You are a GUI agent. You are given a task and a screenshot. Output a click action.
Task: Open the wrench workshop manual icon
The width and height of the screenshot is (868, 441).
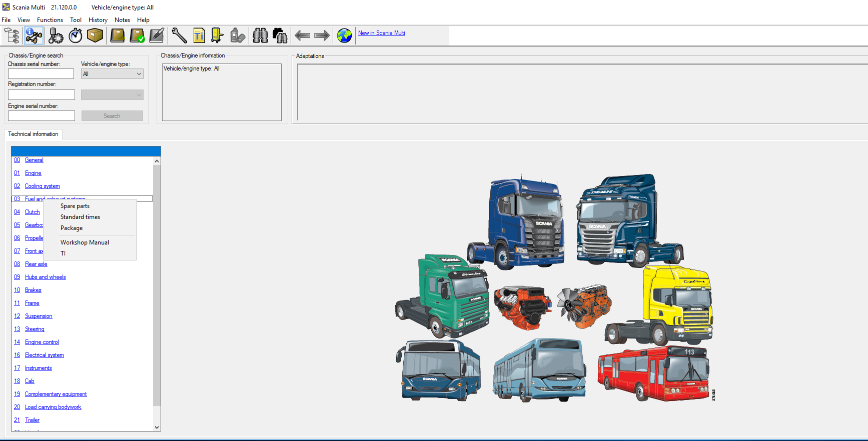(x=179, y=35)
